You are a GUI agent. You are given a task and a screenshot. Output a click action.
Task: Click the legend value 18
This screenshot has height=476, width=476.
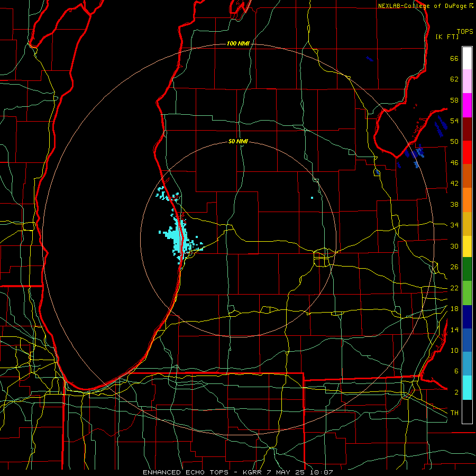tap(454, 309)
